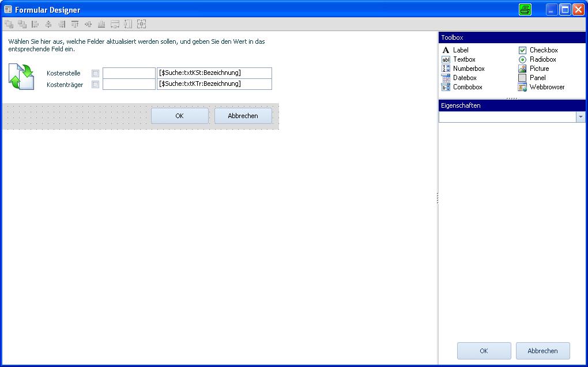Click Abbrechen on the form canvas
The height and width of the screenshot is (367, 588).
coord(243,116)
